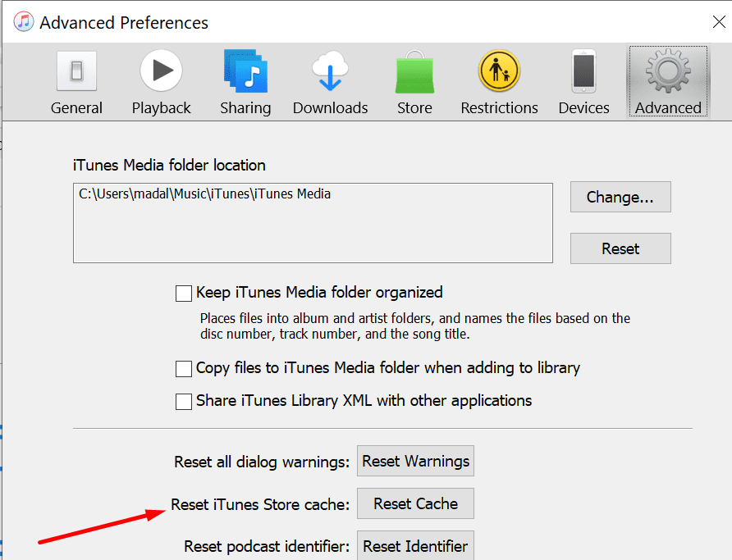Open the Restrictions parental control icon

coord(499,71)
